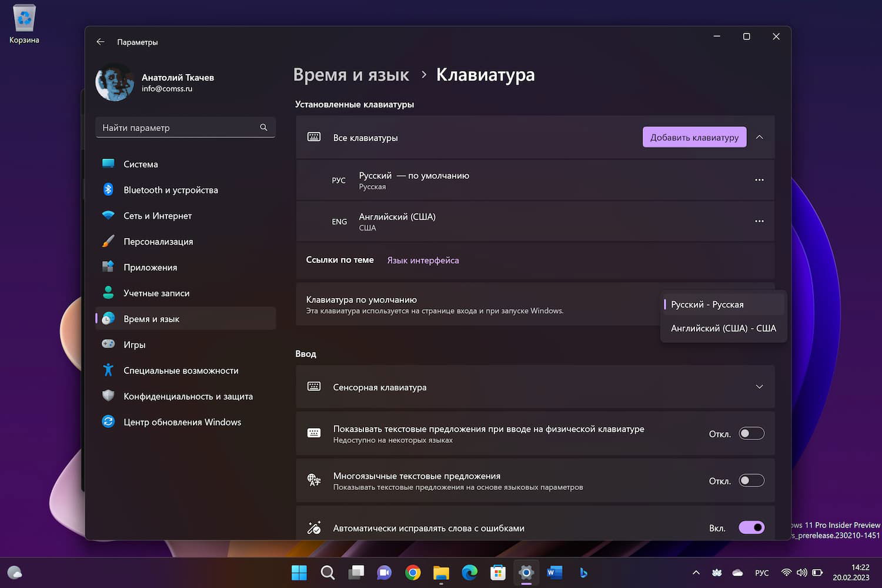Viewport: 882px width, 588px height.
Task: Click the Wi-Fi icon beside Сеть и Интернет
Action: 108,215
